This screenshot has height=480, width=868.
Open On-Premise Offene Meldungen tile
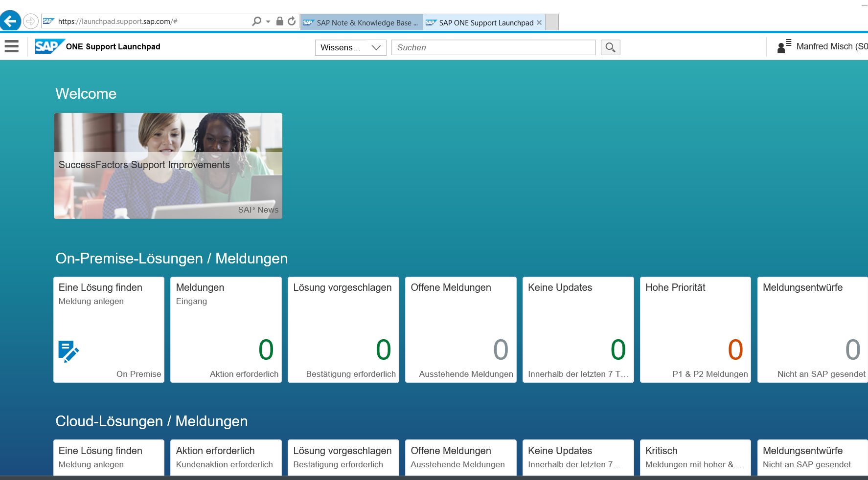point(461,329)
